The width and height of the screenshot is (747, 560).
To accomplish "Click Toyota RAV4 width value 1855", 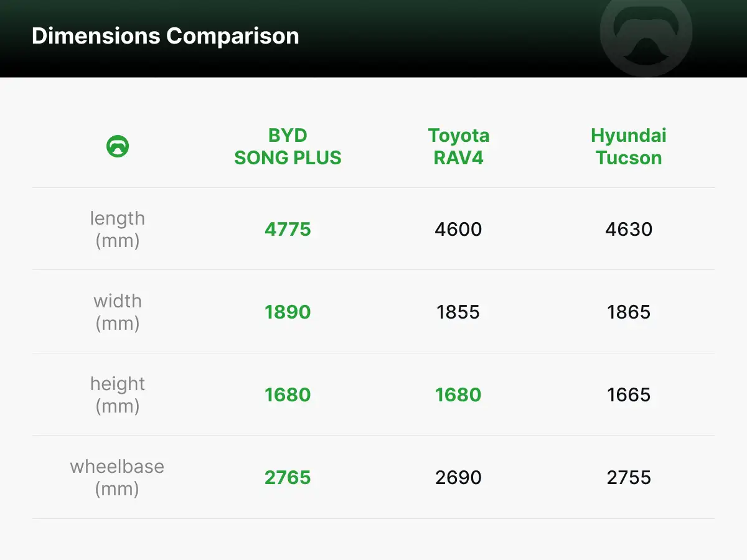I will [459, 312].
